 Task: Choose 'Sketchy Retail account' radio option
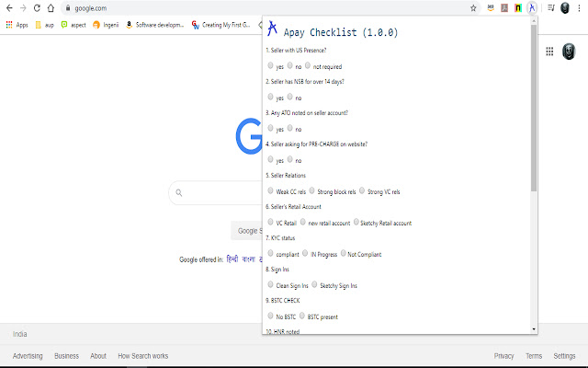(356, 222)
